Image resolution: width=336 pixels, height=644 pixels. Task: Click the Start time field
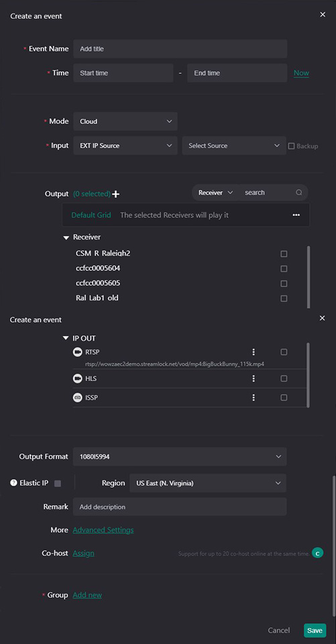point(123,73)
